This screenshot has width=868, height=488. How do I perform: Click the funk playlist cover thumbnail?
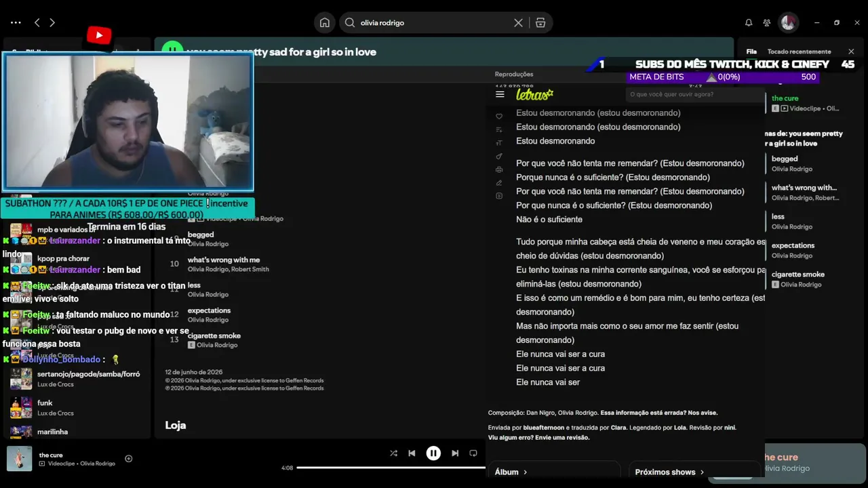point(21,407)
